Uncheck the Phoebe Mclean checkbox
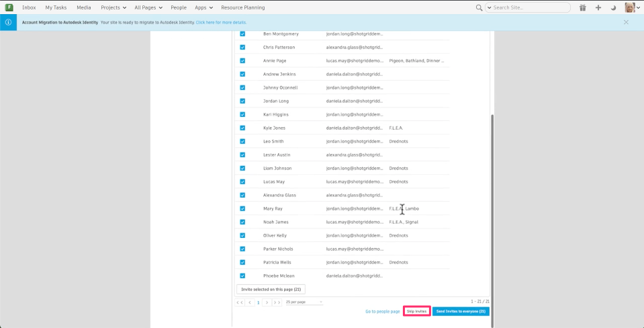Screen dimensions: 644x328 coord(242,276)
